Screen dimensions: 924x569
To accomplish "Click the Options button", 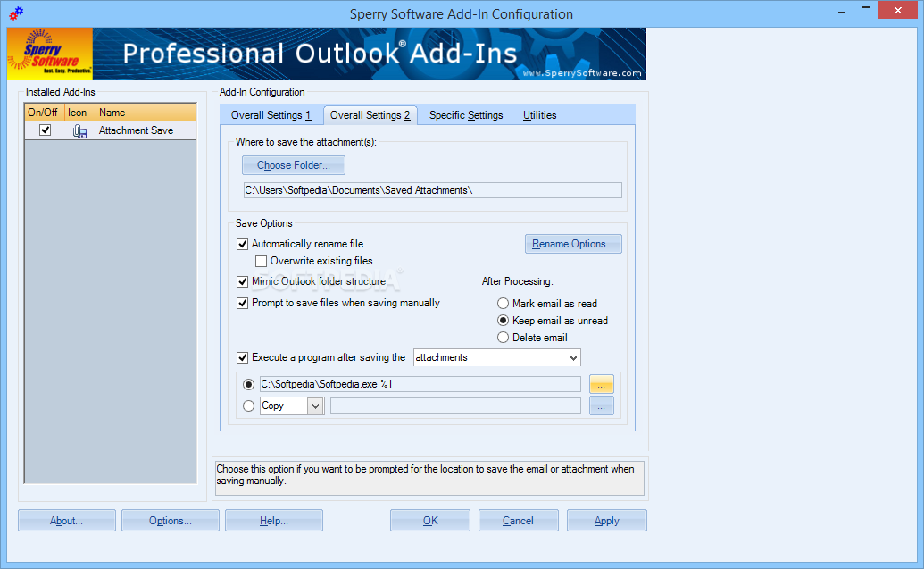I will [x=171, y=521].
